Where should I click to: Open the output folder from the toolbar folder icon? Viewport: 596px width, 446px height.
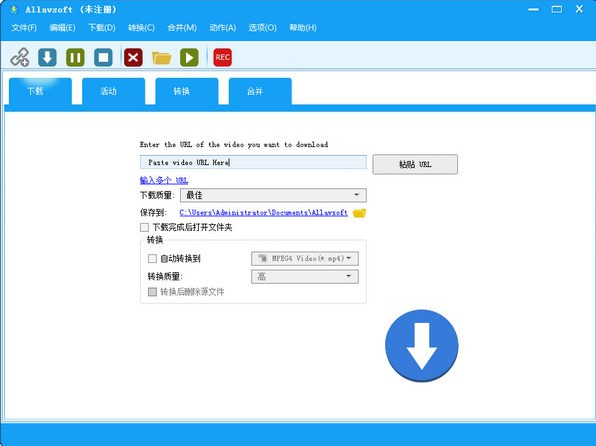coord(161,58)
